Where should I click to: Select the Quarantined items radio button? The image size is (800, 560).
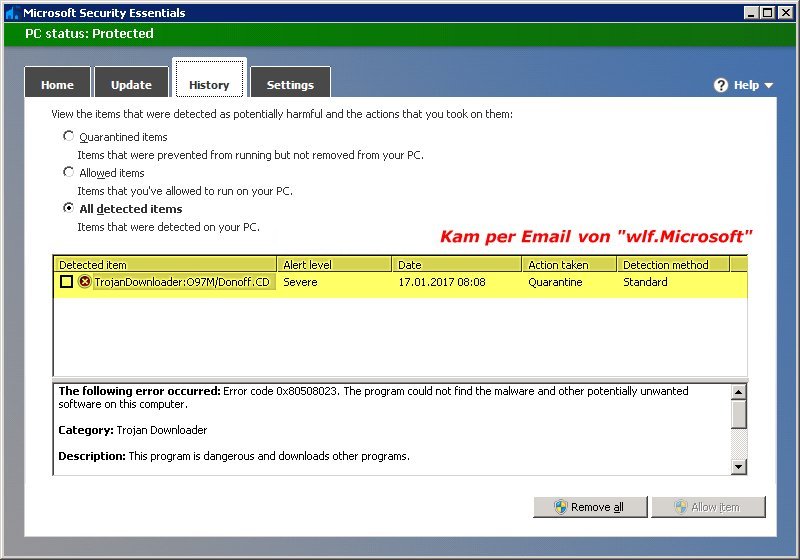[x=68, y=136]
